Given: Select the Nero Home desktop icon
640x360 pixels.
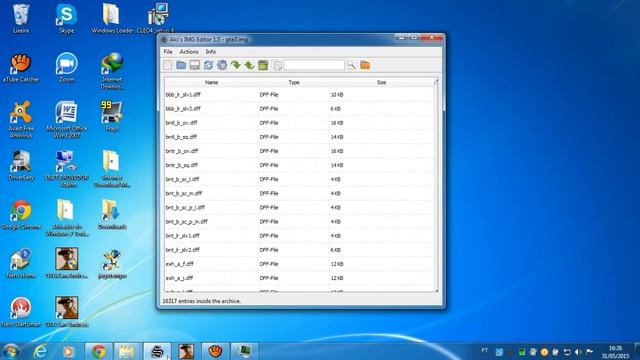Looking at the screenshot, I should click(x=21, y=264).
